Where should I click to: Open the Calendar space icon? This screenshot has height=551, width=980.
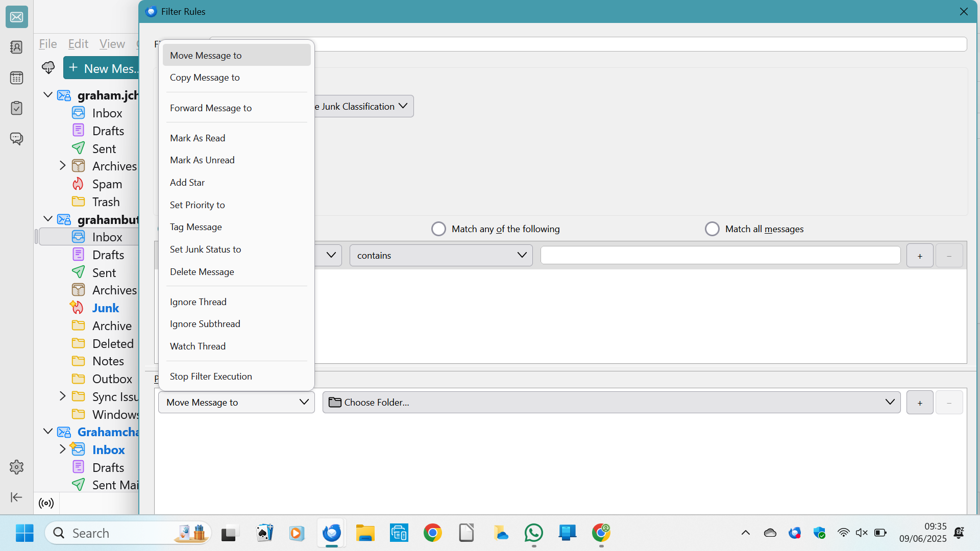coord(16,78)
